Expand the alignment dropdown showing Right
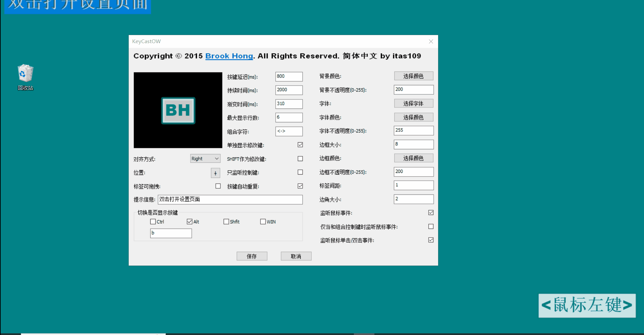 click(x=205, y=158)
